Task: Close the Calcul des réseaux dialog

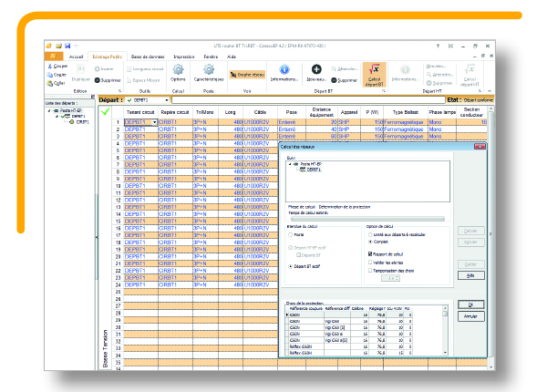Action: (480, 147)
